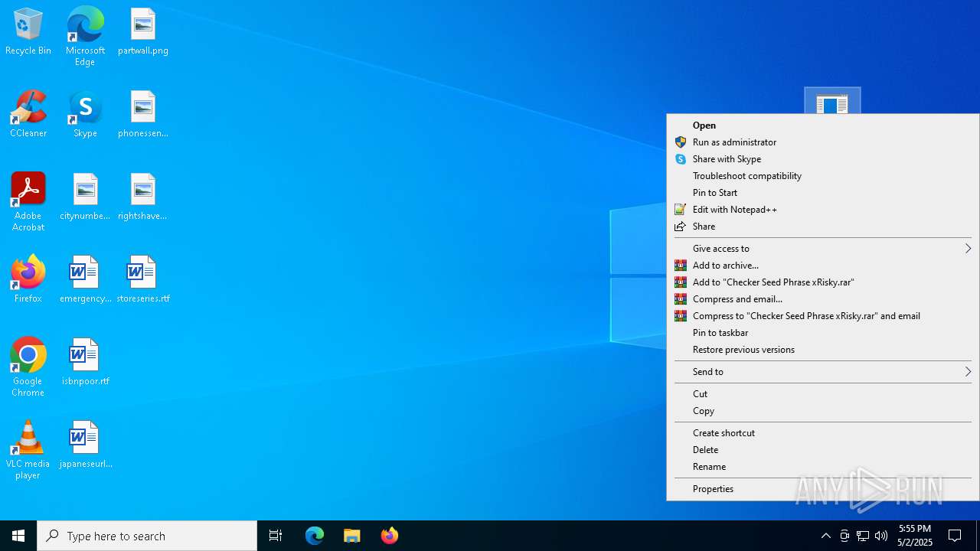Select the phonessen image file icon
Screen dimensions: 980x551
(143, 115)
